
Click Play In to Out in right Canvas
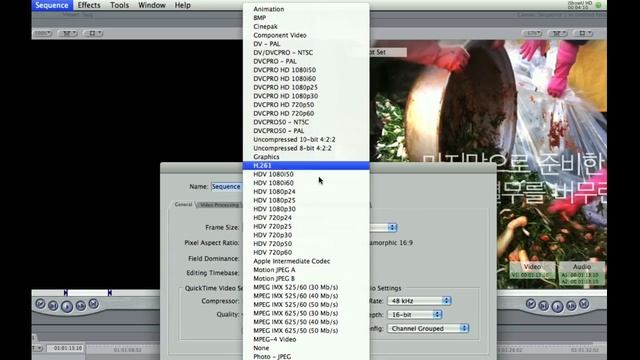(544, 305)
